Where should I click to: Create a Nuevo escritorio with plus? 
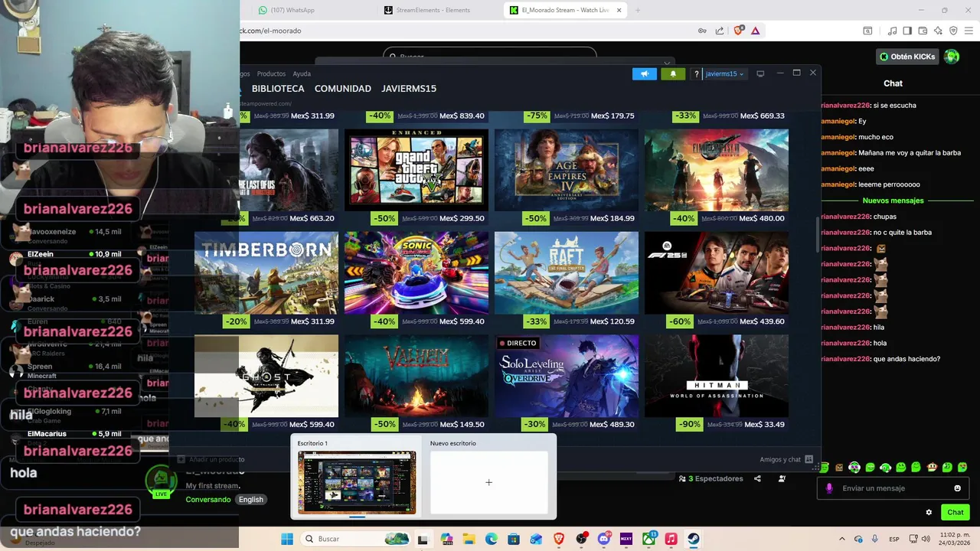[x=488, y=482]
